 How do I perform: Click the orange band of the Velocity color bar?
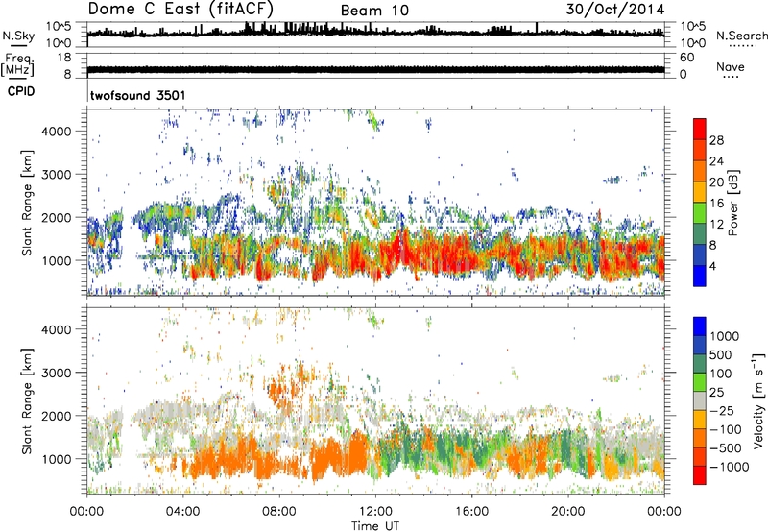pyautogui.click(x=700, y=439)
